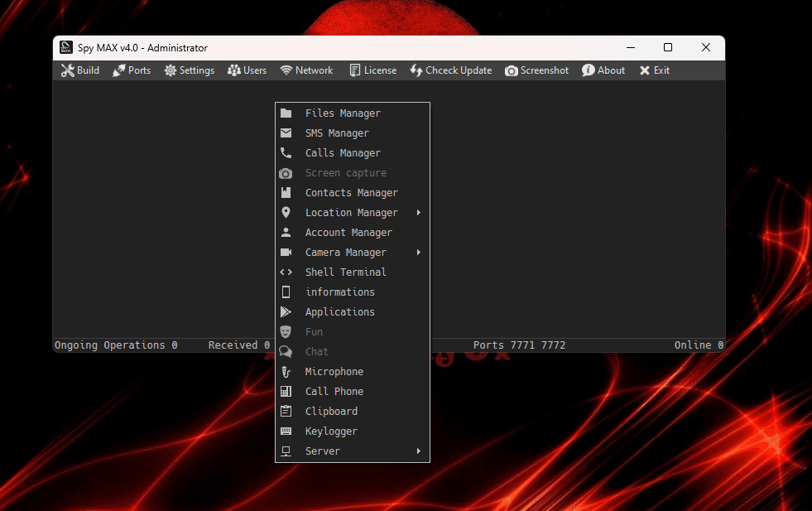Click the Ports plug icon
Image resolution: width=812 pixels, height=511 pixels.
(119, 70)
